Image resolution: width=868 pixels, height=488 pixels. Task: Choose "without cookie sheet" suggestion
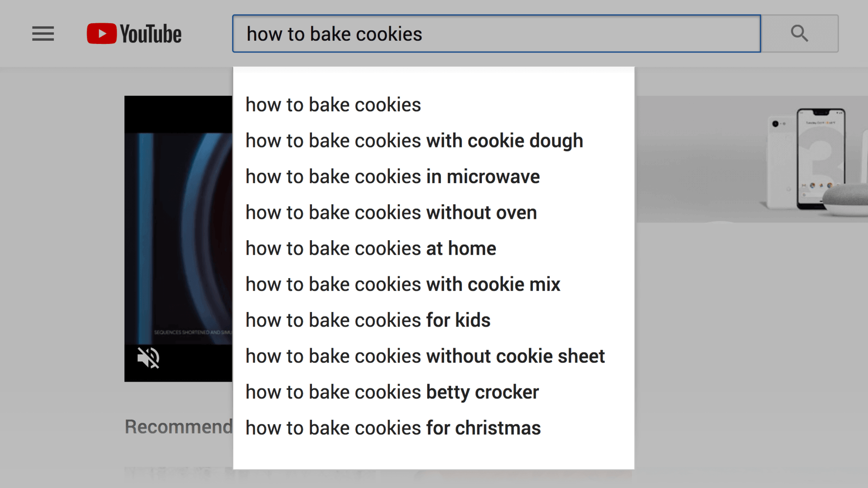(425, 356)
